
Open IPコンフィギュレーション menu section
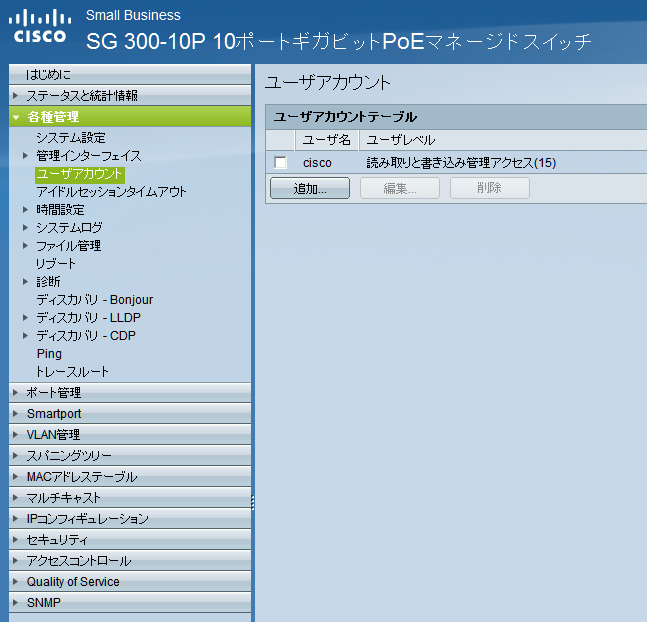pyautogui.click(x=130, y=519)
